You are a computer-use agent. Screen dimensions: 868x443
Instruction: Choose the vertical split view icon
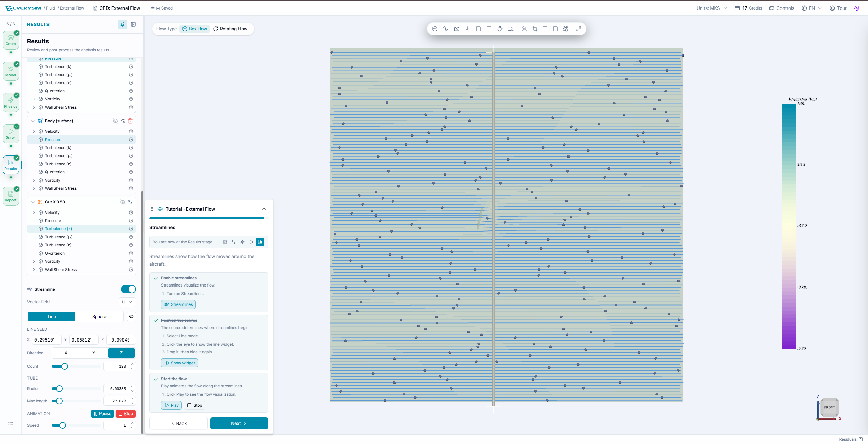click(545, 29)
